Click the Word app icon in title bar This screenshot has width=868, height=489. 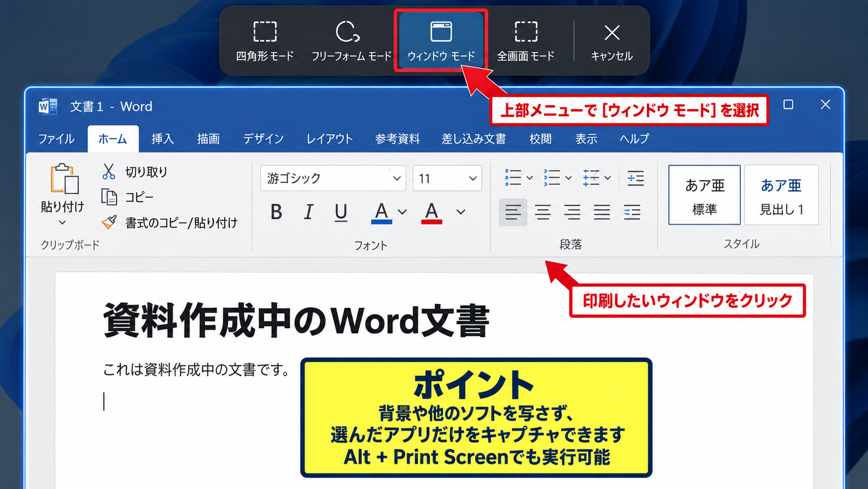coord(48,107)
